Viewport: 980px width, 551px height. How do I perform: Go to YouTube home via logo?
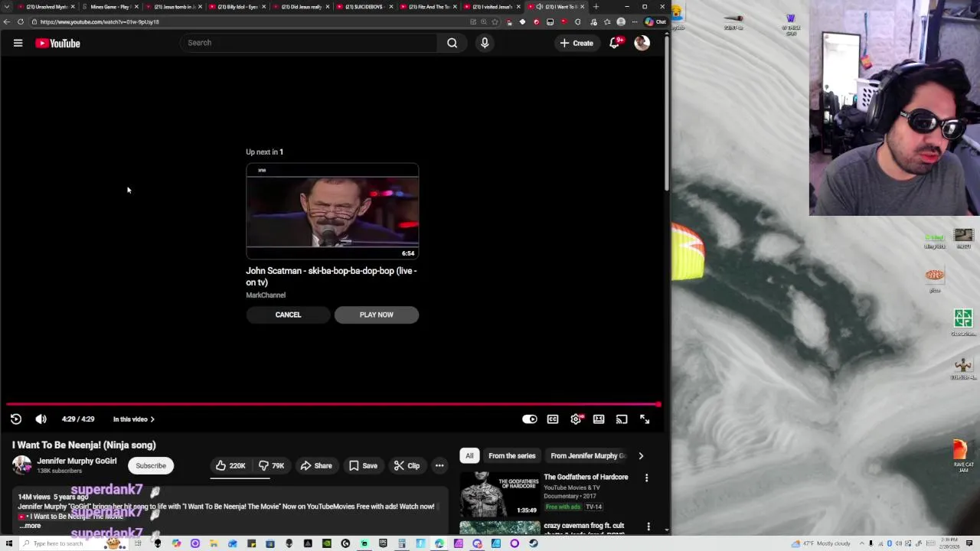[57, 44]
